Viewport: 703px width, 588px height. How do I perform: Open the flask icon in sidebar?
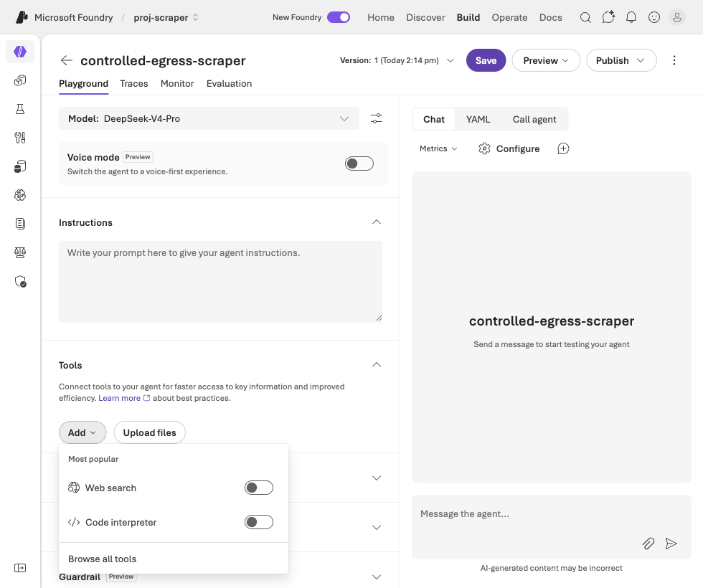(20, 109)
